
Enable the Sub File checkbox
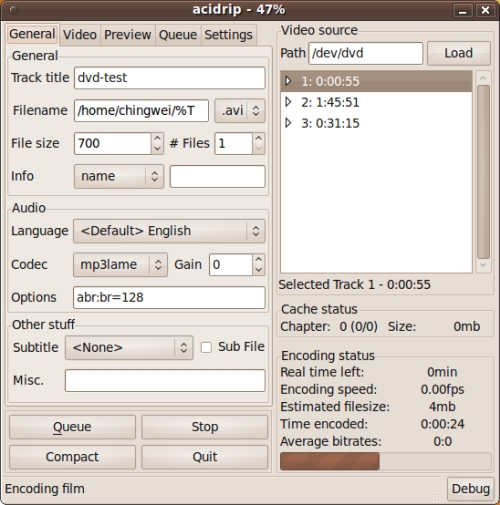(x=206, y=347)
